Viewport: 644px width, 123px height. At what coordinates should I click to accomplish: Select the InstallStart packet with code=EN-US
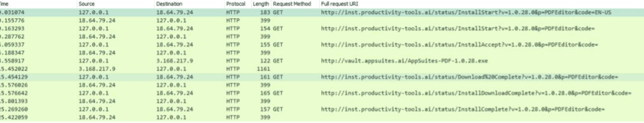click(x=322, y=12)
